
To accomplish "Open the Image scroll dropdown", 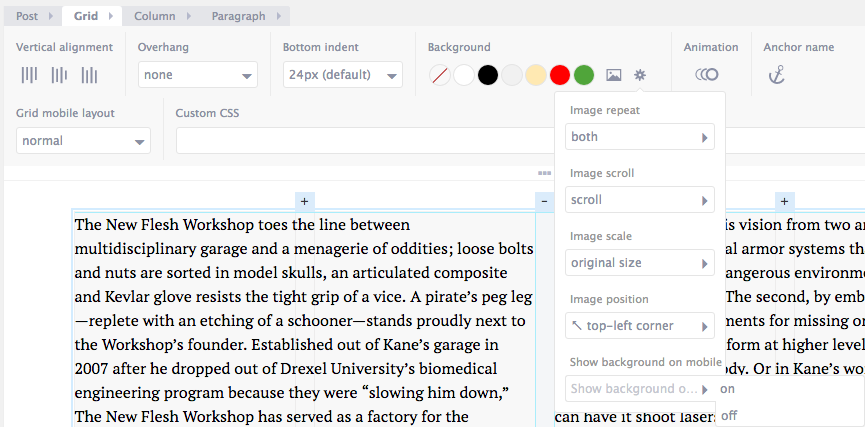I will [640, 200].
